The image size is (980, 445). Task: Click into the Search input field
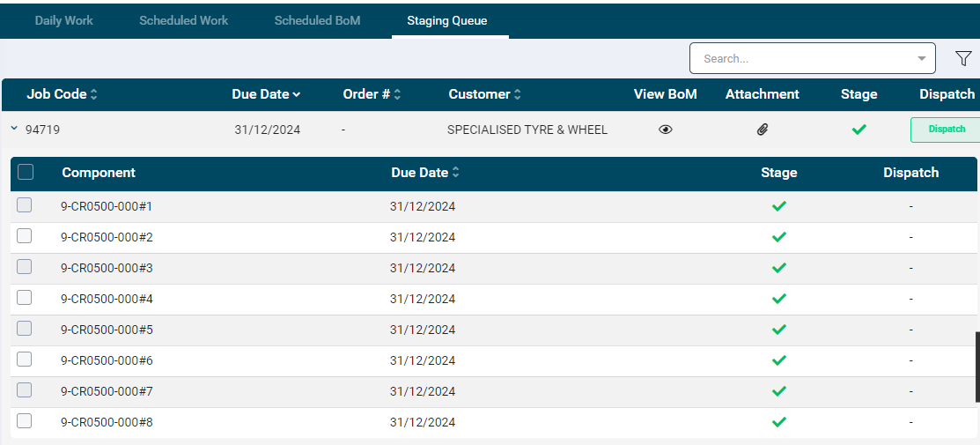click(801, 58)
